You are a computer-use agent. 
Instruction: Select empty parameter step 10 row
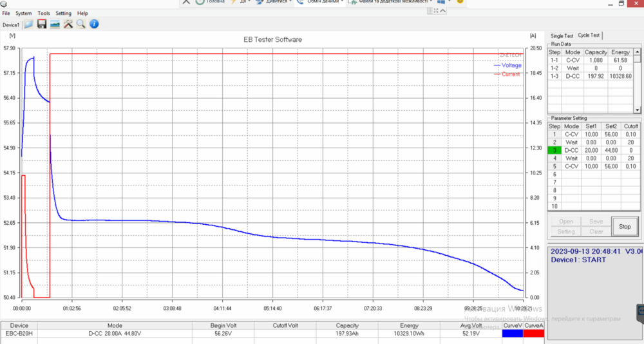pyautogui.click(x=594, y=206)
